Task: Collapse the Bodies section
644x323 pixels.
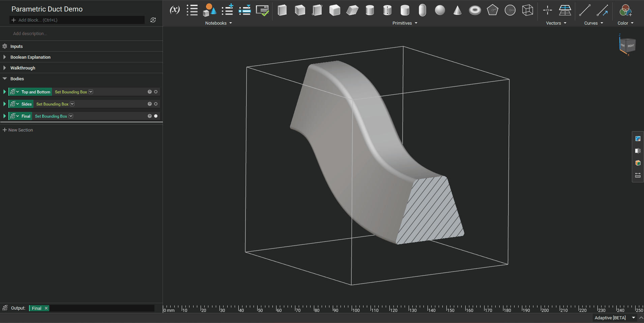Action: click(5, 79)
